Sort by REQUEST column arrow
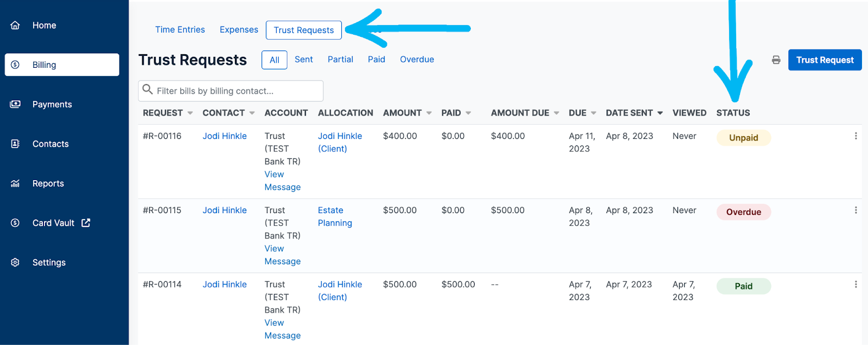This screenshot has height=345, width=868. [190, 113]
